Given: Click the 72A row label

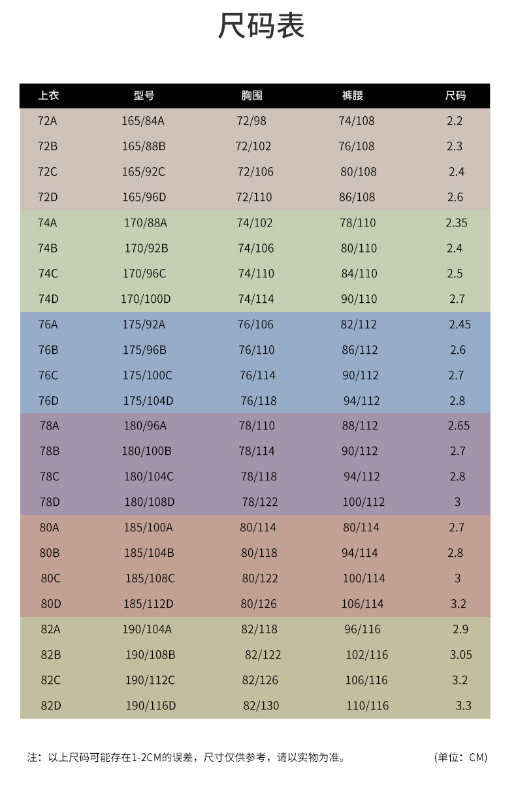Looking at the screenshot, I should pyautogui.click(x=48, y=121).
